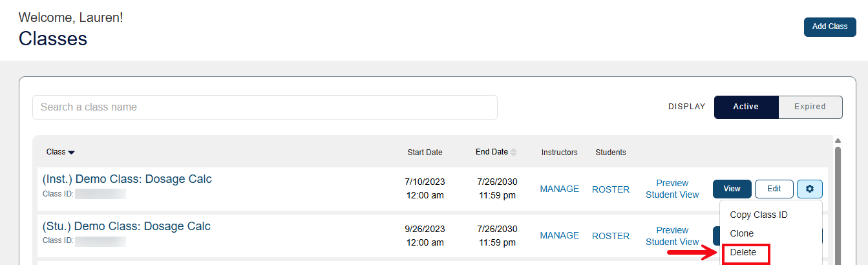Focus the Search a class name field
This screenshot has height=265, width=868.
click(265, 107)
